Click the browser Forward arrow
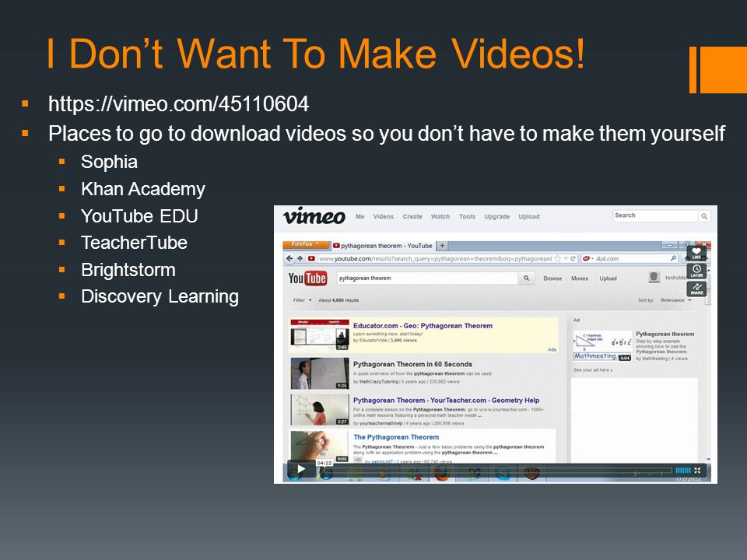747x560 pixels. pos(300,258)
